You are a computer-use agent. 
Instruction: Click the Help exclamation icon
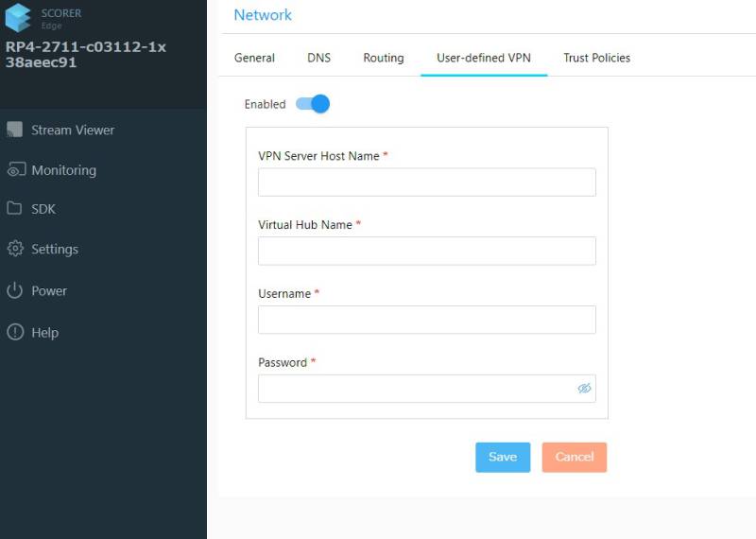(x=14, y=332)
